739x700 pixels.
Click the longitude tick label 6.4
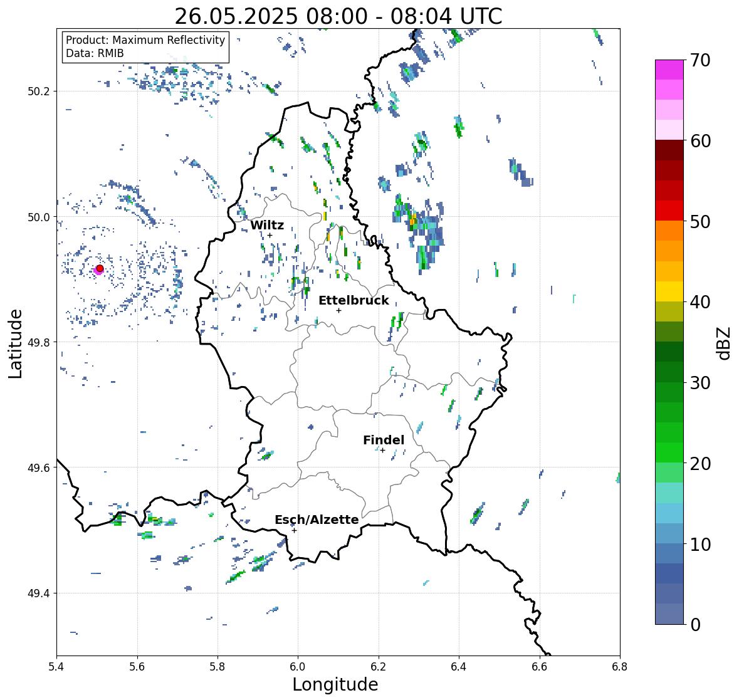tap(459, 666)
